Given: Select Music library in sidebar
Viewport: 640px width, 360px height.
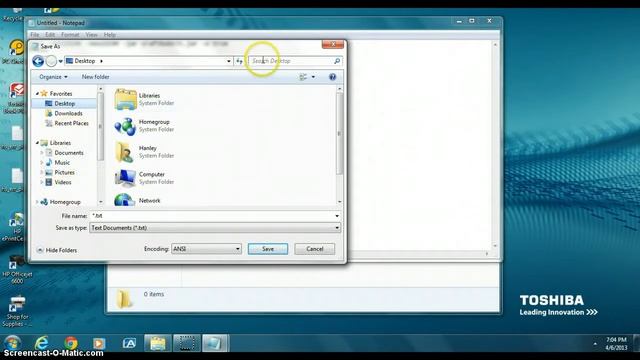Looking at the screenshot, I should (62, 162).
